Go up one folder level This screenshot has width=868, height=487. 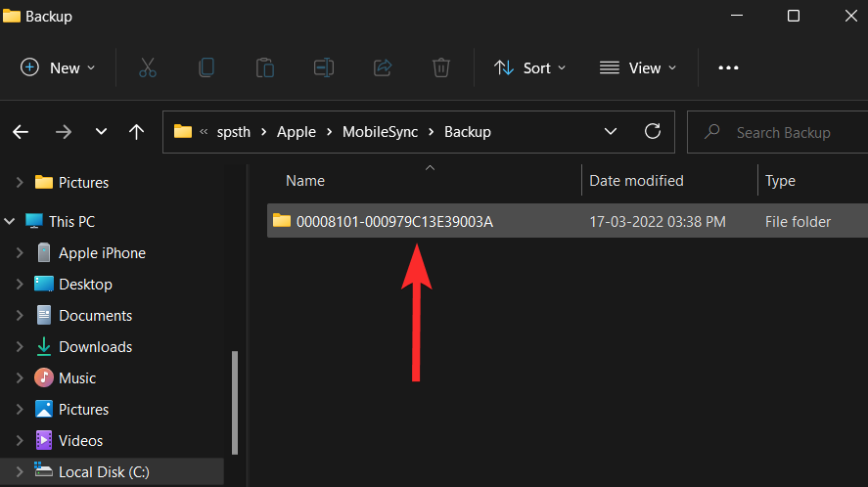[x=137, y=132]
